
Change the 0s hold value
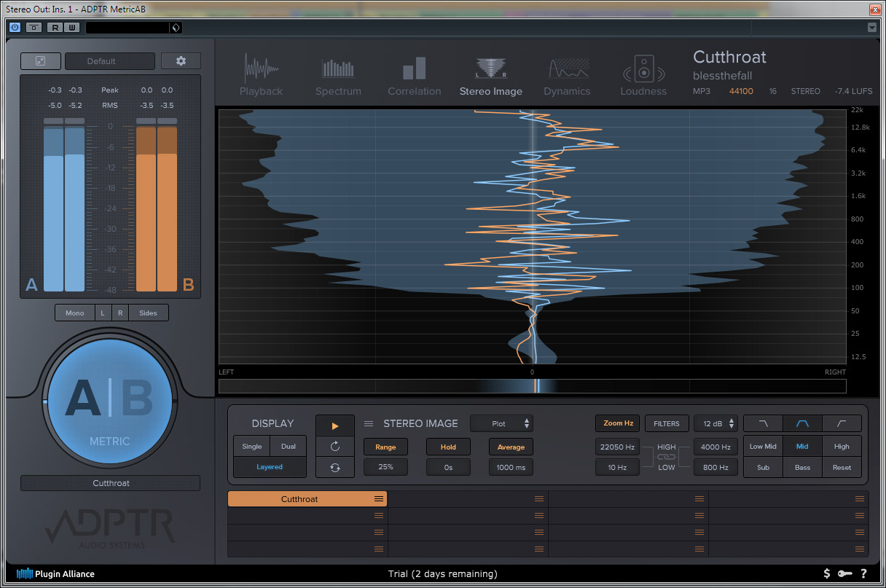tap(448, 467)
